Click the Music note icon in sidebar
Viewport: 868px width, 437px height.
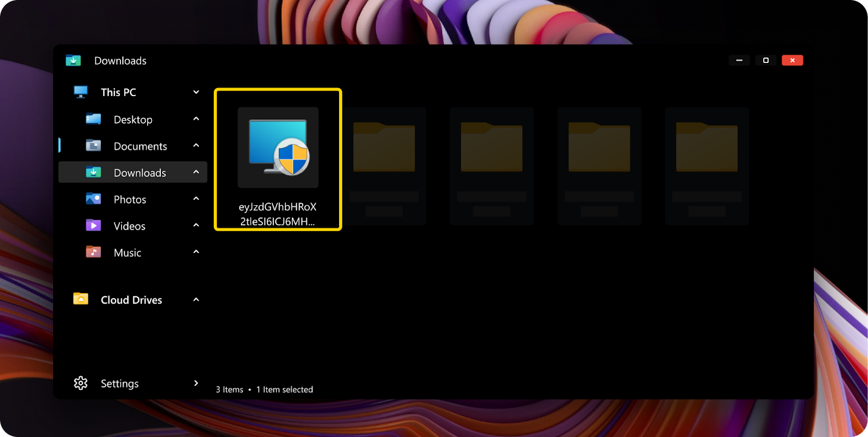pos(93,252)
